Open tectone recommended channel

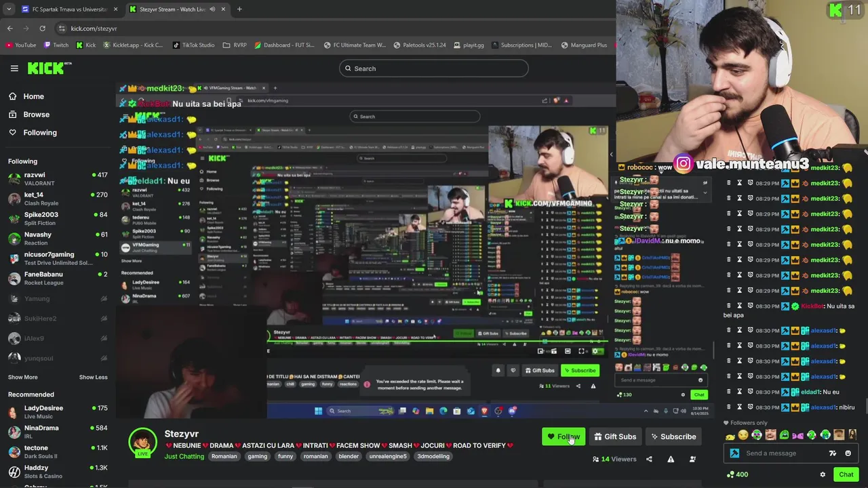pos(58,451)
